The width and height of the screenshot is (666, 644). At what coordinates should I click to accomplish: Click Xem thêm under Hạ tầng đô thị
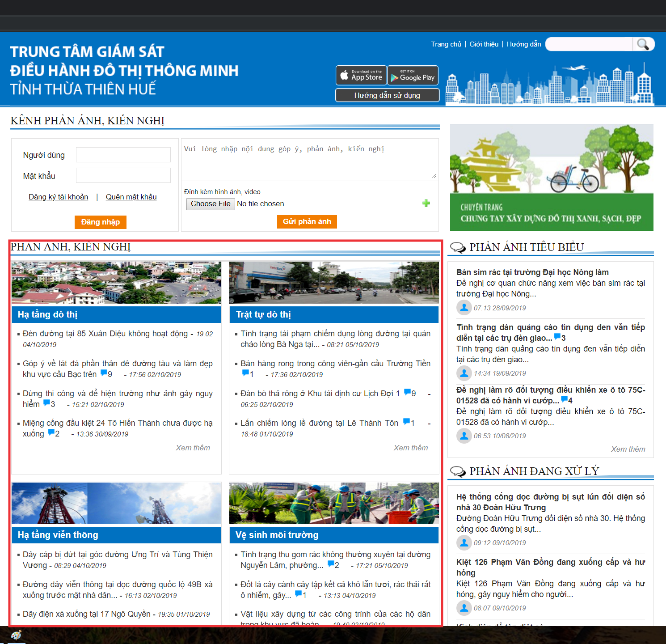pos(193,448)
